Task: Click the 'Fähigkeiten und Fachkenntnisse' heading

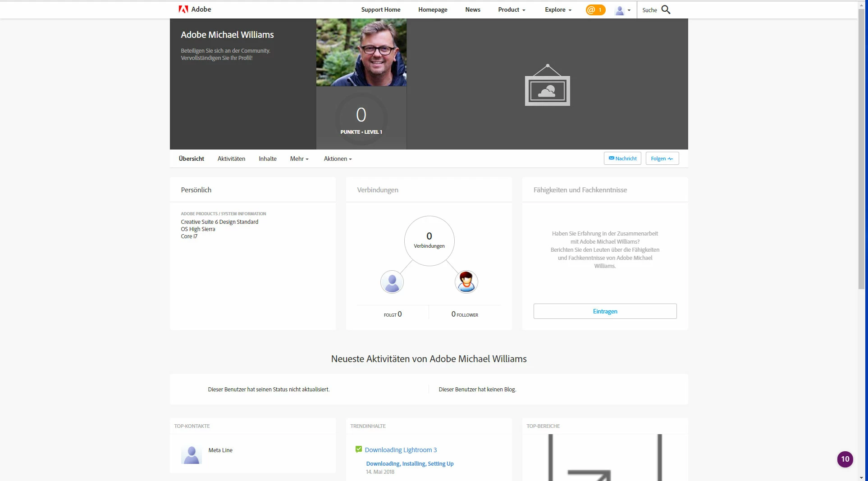Action: pyautogui.click(x=580, y=190)
